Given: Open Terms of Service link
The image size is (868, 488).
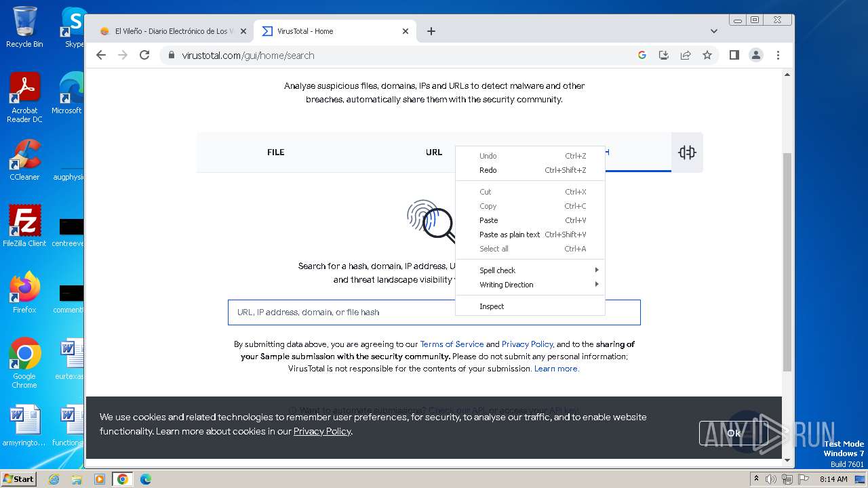Looking at the screenshot, I should click(452, 344).
